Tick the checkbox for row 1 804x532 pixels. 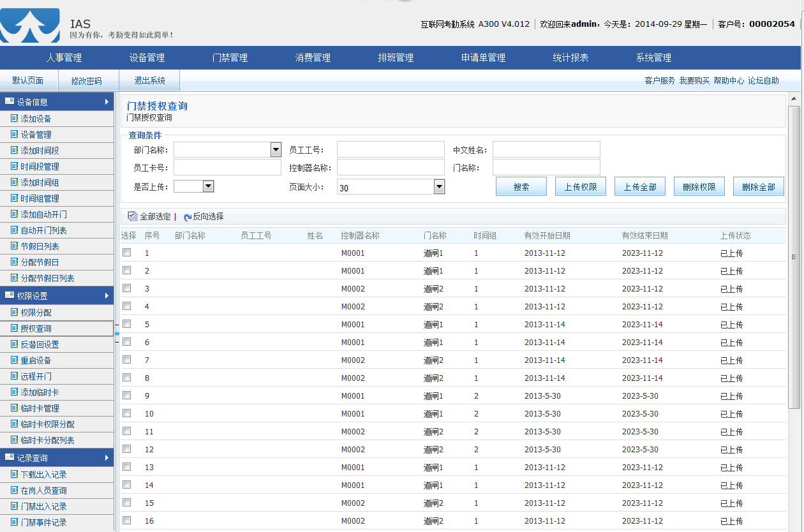pos(126,252)
